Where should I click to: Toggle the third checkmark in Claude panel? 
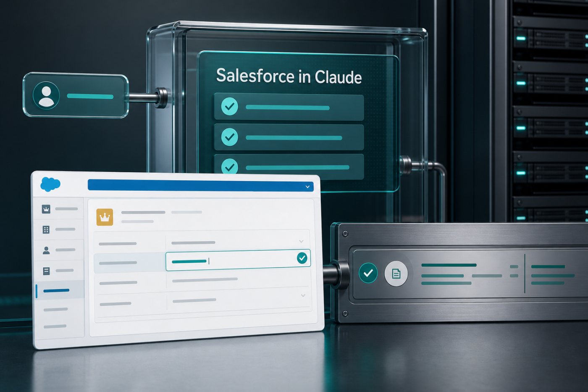point(229,166)
